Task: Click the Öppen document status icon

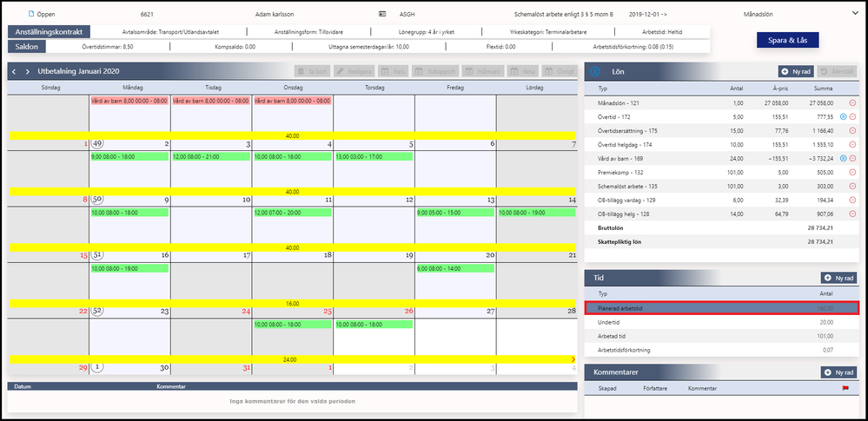Action: (31, 14)
